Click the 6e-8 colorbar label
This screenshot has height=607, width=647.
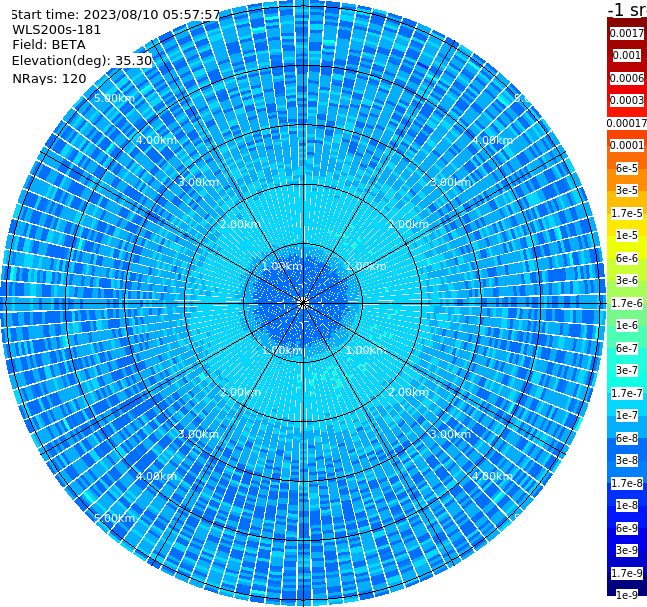point(627,438)
